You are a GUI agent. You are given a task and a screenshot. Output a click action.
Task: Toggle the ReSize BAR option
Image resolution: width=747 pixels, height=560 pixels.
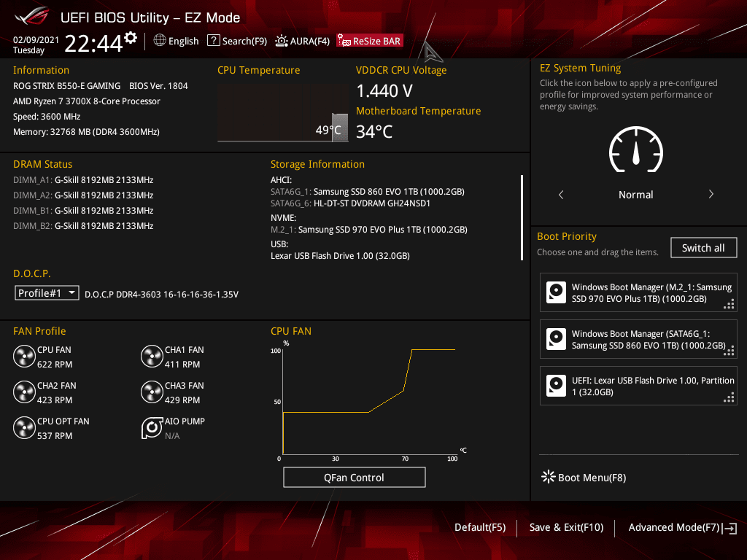tap(370, 41)
